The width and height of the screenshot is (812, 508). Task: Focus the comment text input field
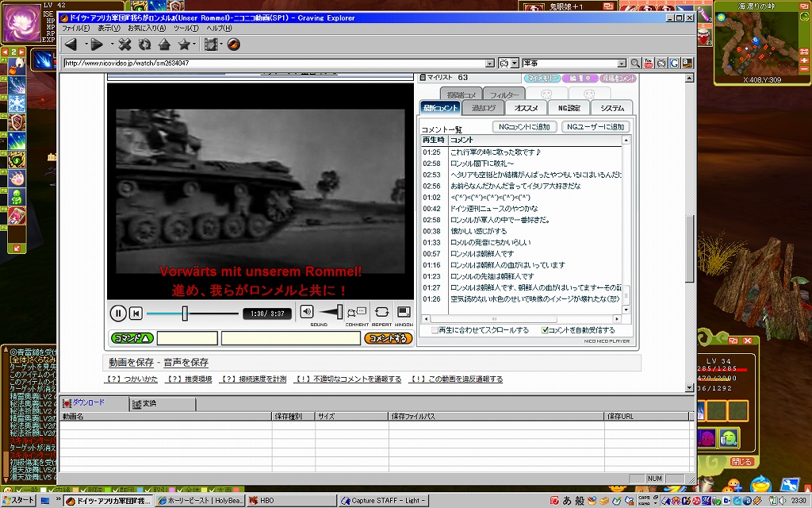[290, 338]
